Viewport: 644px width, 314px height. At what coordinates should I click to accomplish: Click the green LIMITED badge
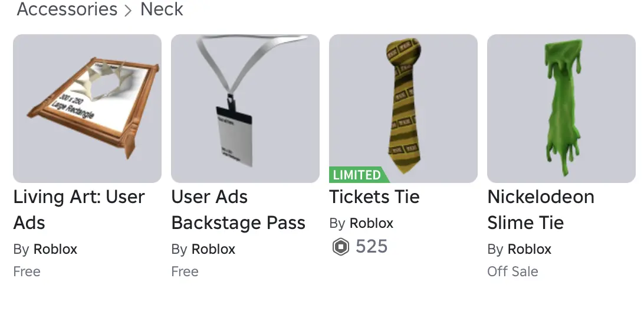pyautogui.click(x=357, y=175)
